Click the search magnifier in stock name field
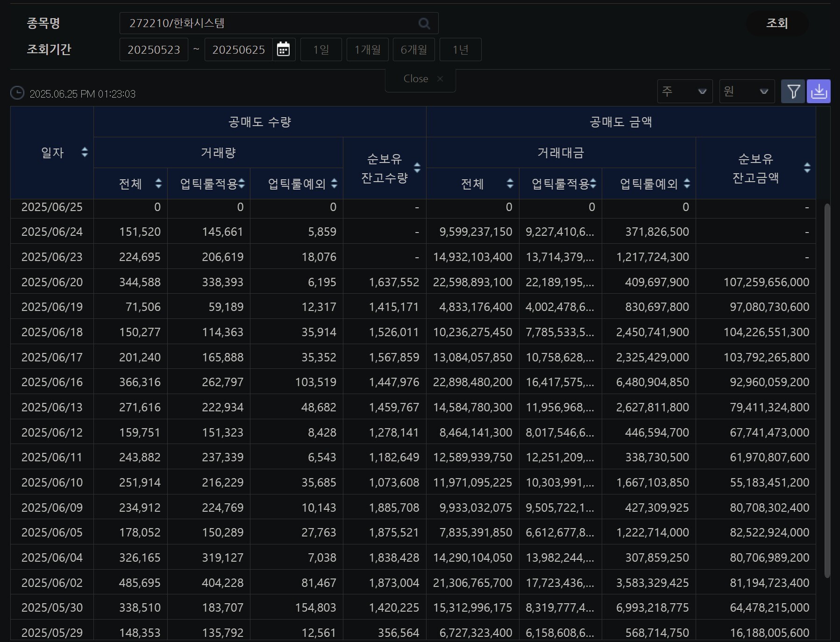This screenshot has height=642, width=840. pyautogui.click(x=424, y=23)
